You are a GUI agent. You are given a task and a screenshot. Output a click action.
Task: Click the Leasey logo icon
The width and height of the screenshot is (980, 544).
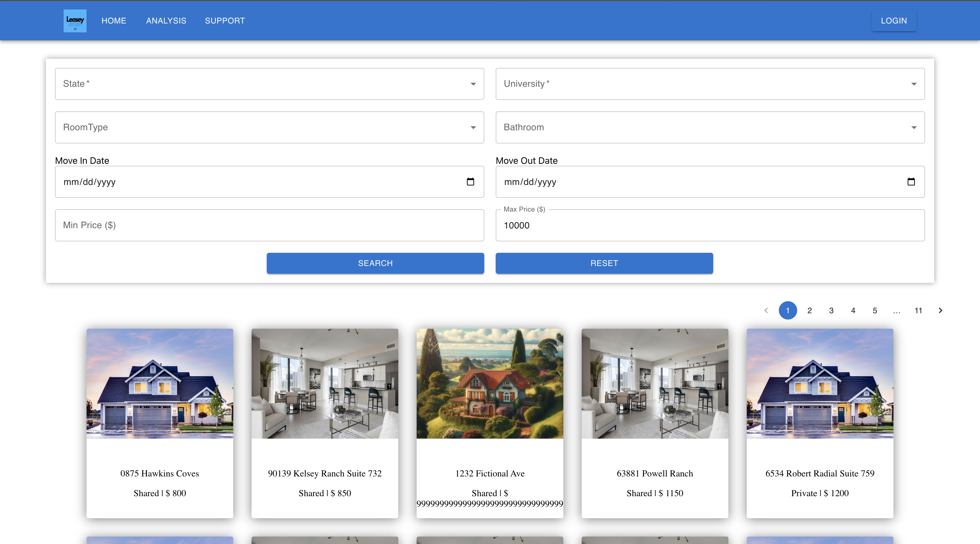(75, 21)
